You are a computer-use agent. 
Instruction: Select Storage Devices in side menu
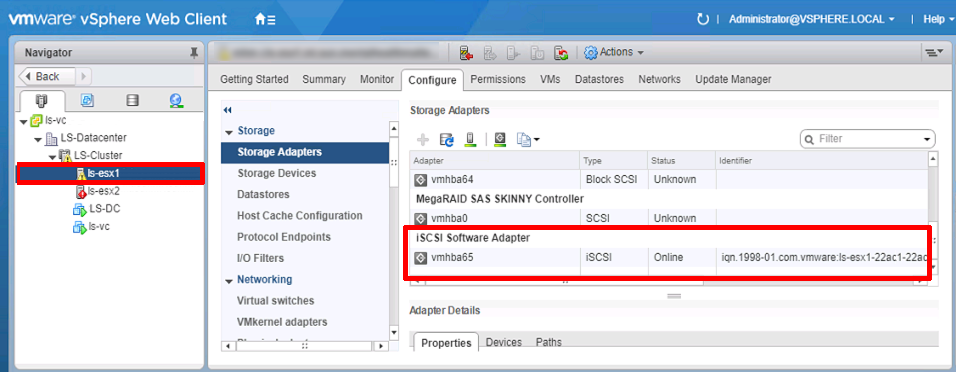(277, 173)
